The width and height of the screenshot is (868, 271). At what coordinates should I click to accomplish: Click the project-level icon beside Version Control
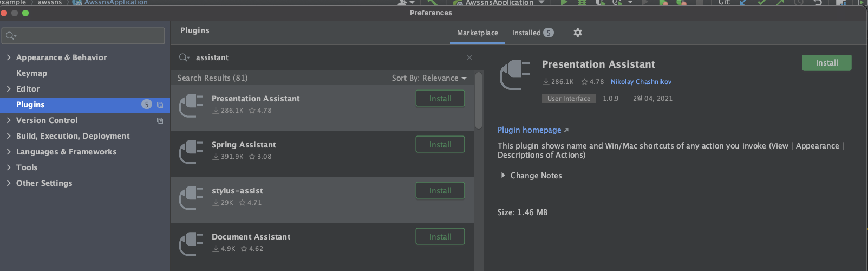point(160,120)
